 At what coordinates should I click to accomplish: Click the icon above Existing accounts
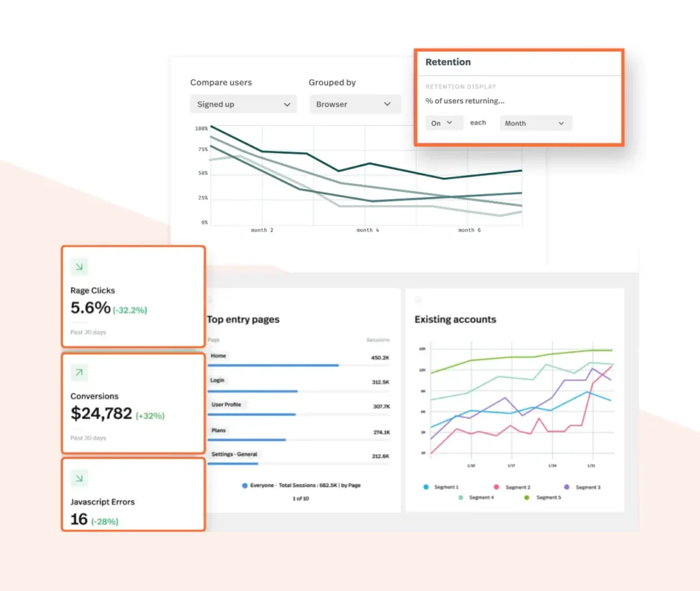[418, 300]
